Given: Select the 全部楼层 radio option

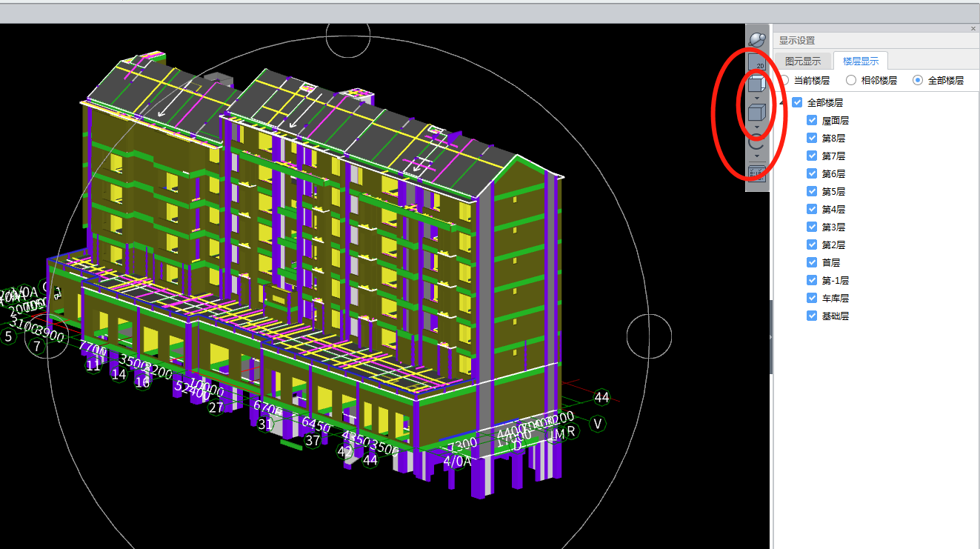Looking at the screenshot, I should coord(919,80).
